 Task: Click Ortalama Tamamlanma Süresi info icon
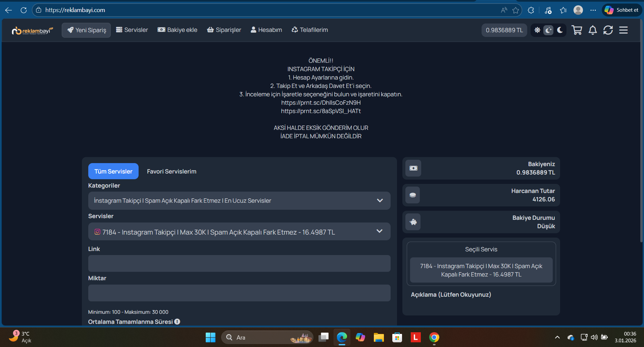(177, 321)
